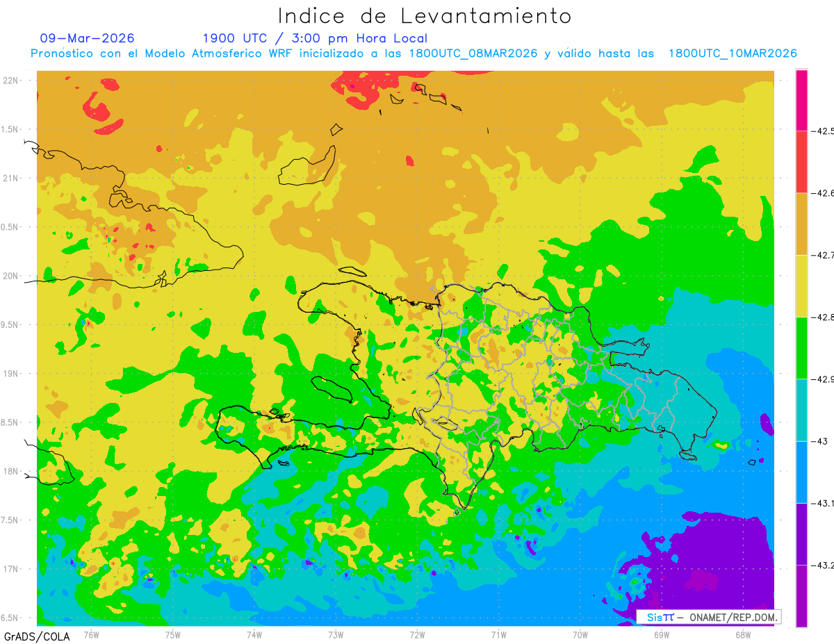
Task: Select the colorbar value "-43.2"
Action: click(x=822, y=565)
